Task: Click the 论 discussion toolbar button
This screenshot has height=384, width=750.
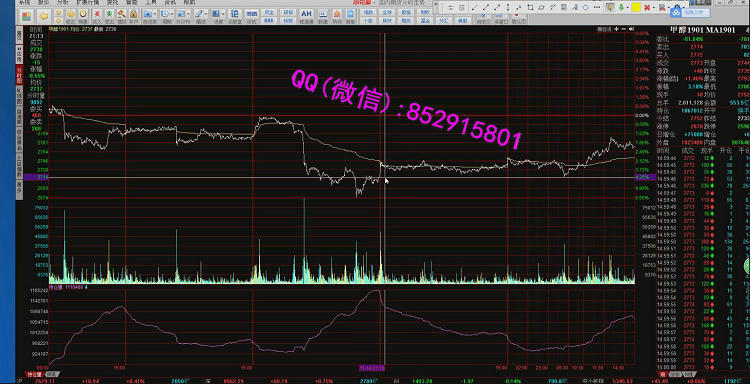Action: pos(234,13)
